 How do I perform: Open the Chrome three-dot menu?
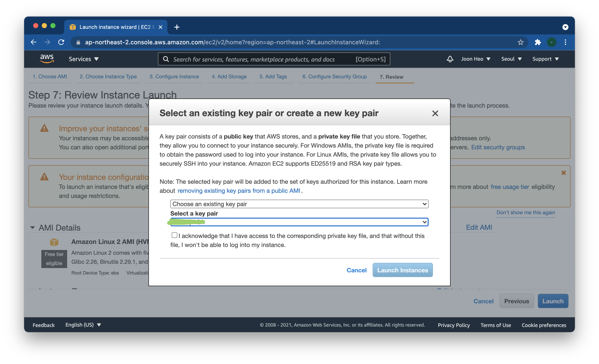[x=565, y=42]
